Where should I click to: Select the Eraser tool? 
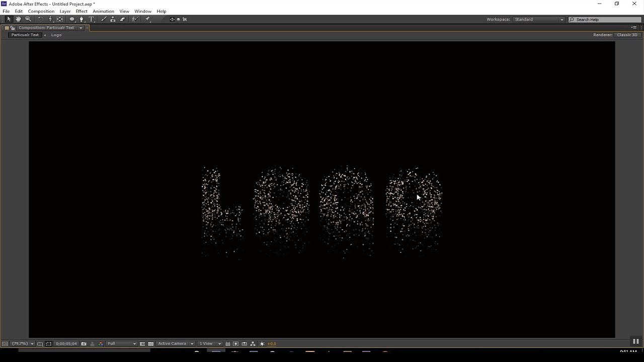pyautogui.click(x=122, y=19)
